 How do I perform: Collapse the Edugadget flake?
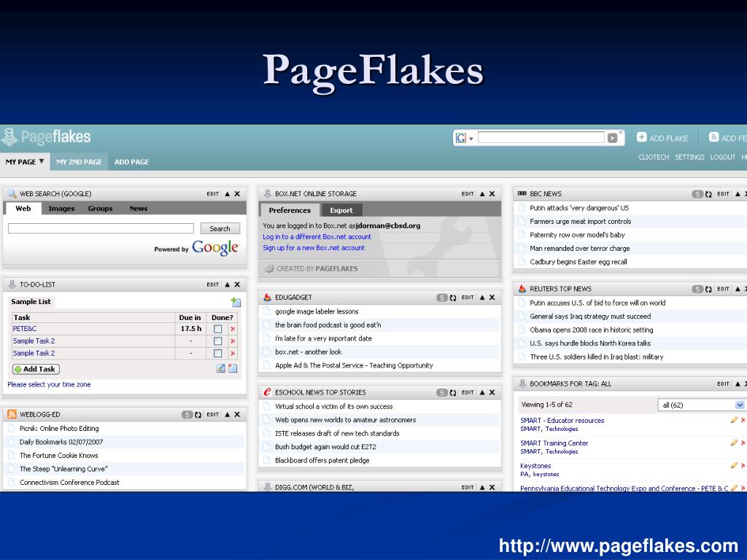(x=482, y=297)
